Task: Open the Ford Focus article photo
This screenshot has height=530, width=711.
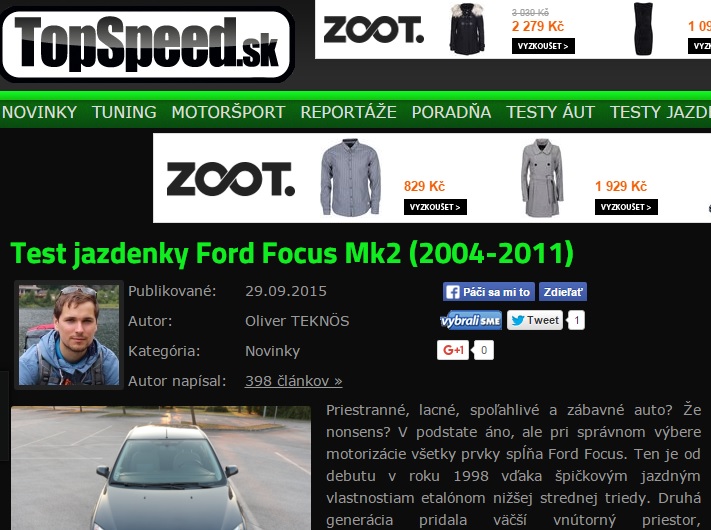Action: [161, 468]
